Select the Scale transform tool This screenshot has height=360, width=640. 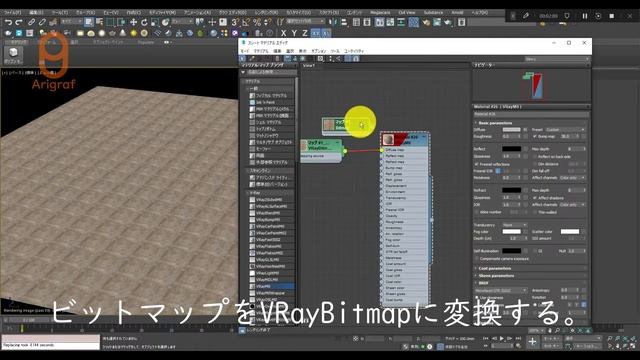155,22
